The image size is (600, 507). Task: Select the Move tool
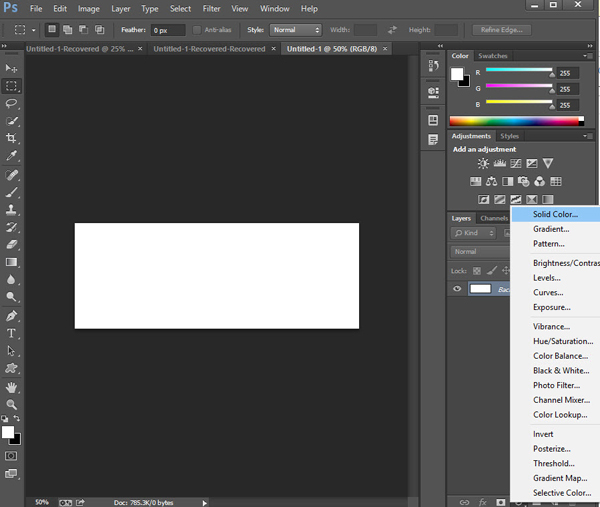click(12, 68)
